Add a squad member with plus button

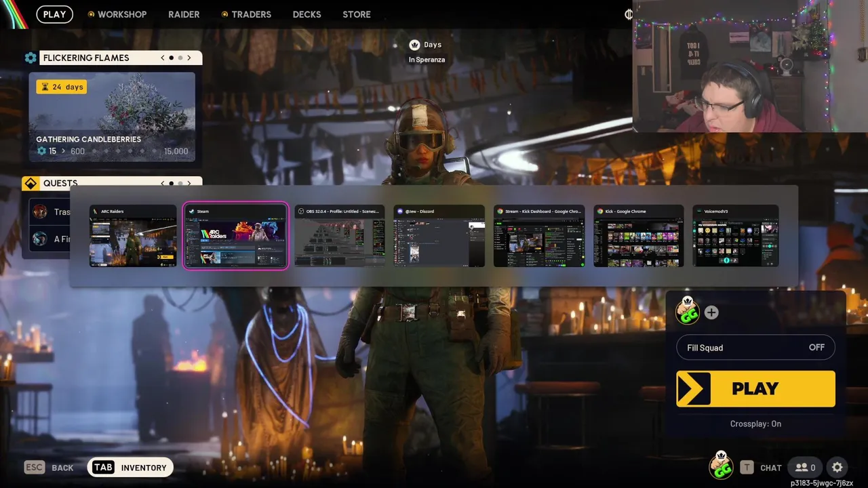711,312
